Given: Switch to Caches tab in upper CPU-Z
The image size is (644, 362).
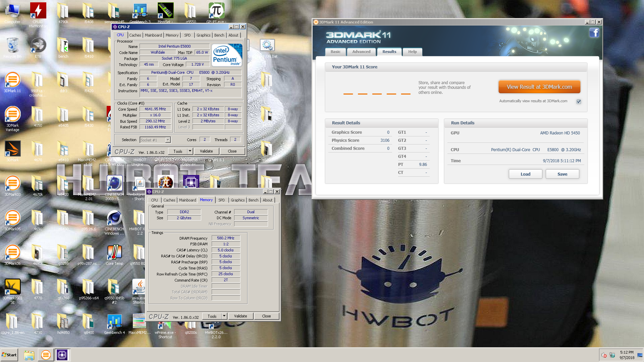Looking at the screenshot, I should (x=135, y=35).
